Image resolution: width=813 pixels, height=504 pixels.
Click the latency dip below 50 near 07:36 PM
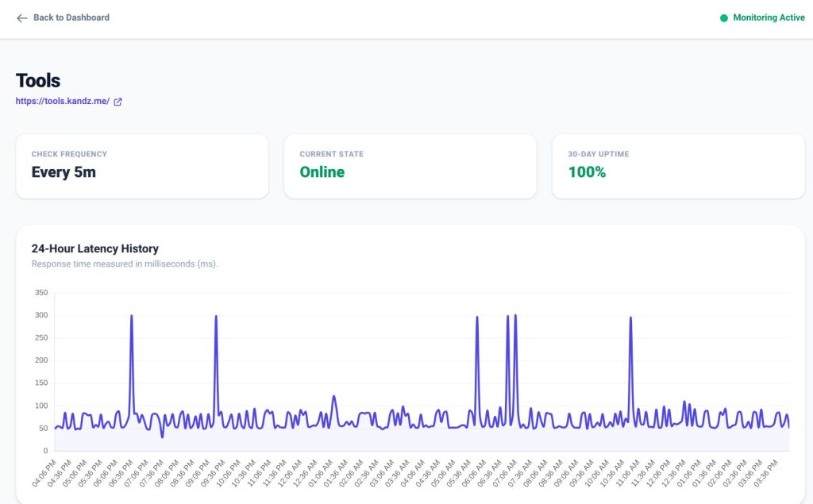click(162, 437)
